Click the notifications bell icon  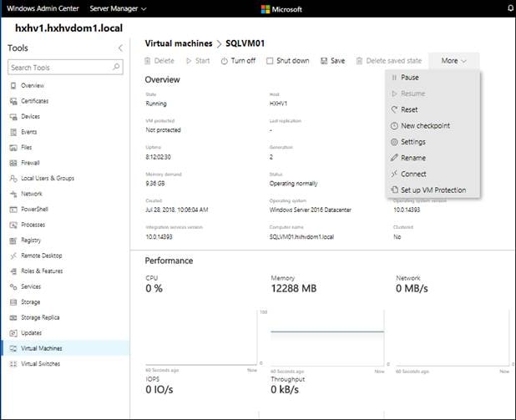click(511, 8)
